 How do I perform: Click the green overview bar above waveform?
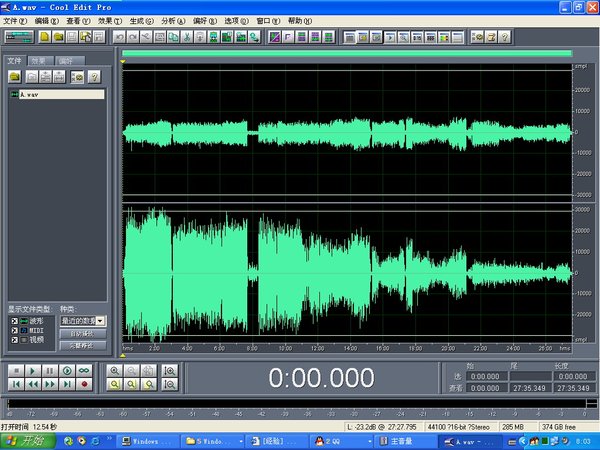(346, 54)
